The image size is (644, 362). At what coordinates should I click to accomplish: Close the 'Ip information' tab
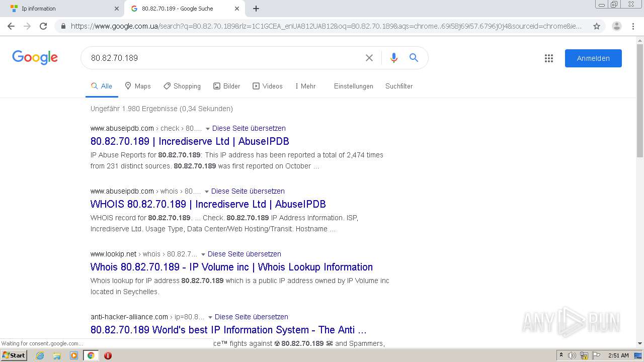click(x=117, y=9)
